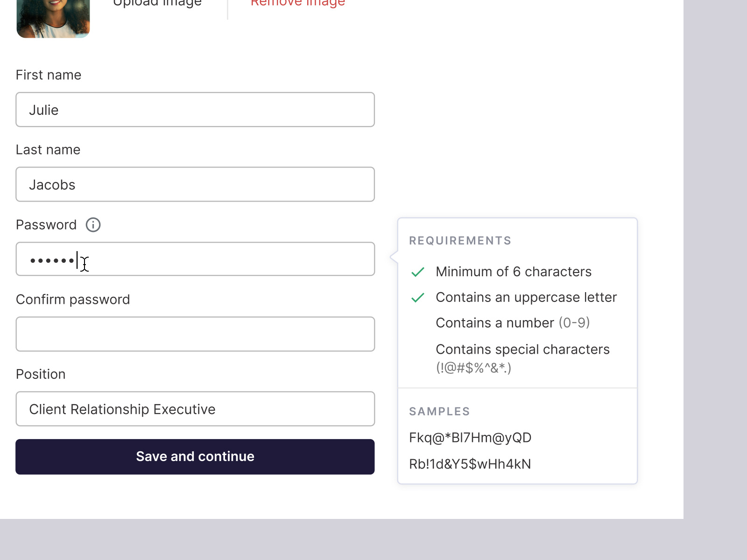
Task: Place cursor in the Password field
Action: point(195,259)
